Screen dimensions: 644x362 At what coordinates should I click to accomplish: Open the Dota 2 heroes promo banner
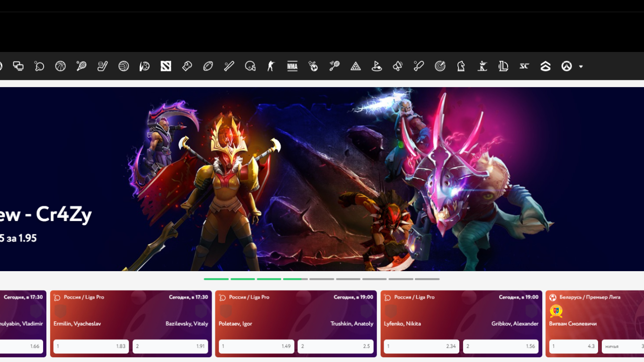coord(322,179)
